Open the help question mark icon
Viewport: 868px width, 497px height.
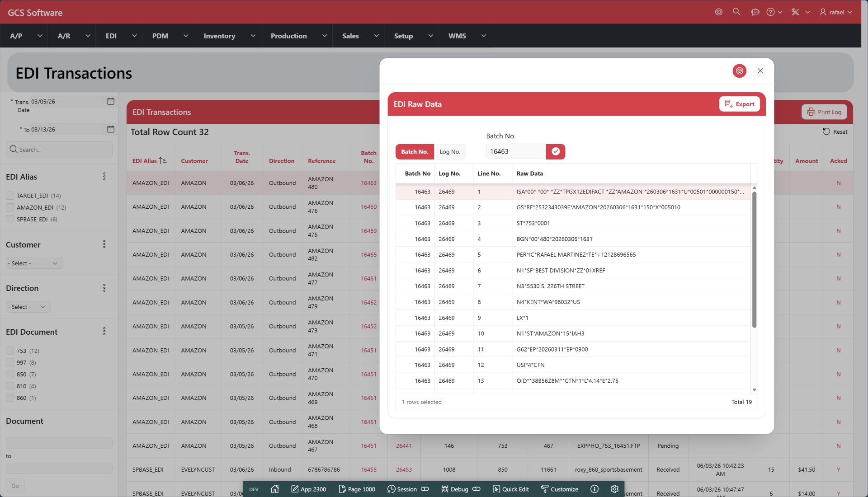click(x=770, y=12)
